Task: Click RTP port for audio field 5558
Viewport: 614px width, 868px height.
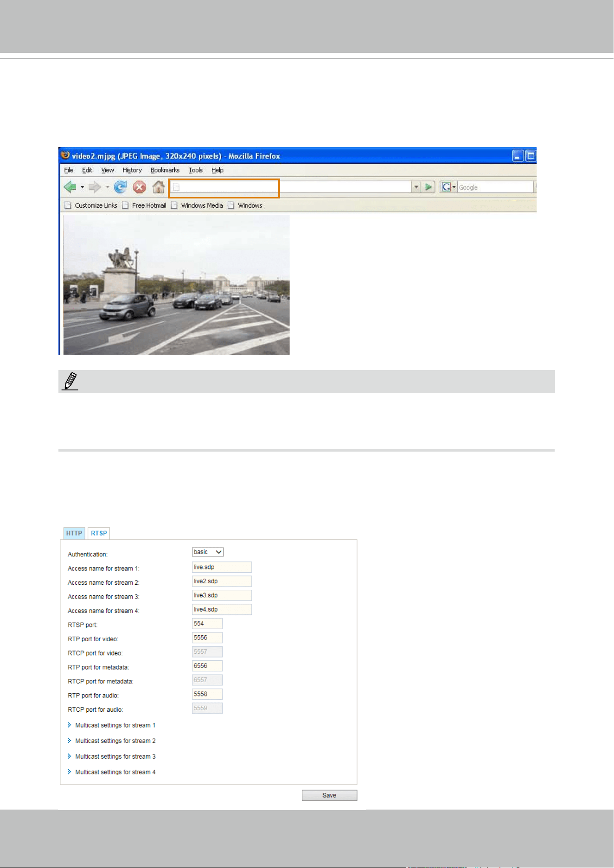Action: 207,694
